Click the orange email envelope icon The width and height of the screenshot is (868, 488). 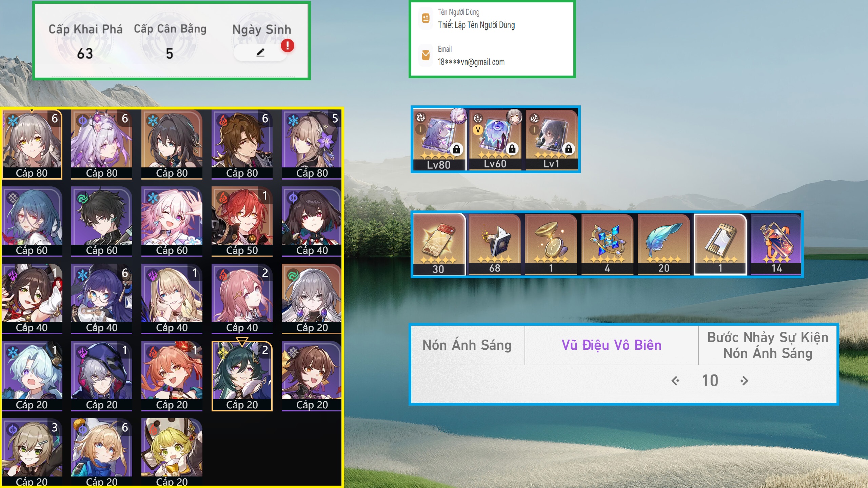tap(426, 55)
